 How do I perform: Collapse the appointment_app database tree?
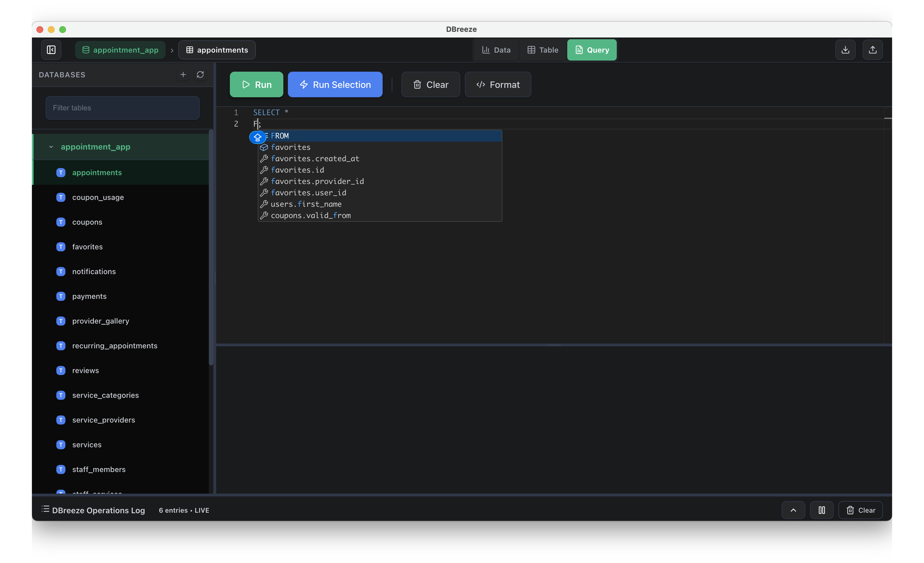pyautogui.click(x=51, y=147)
